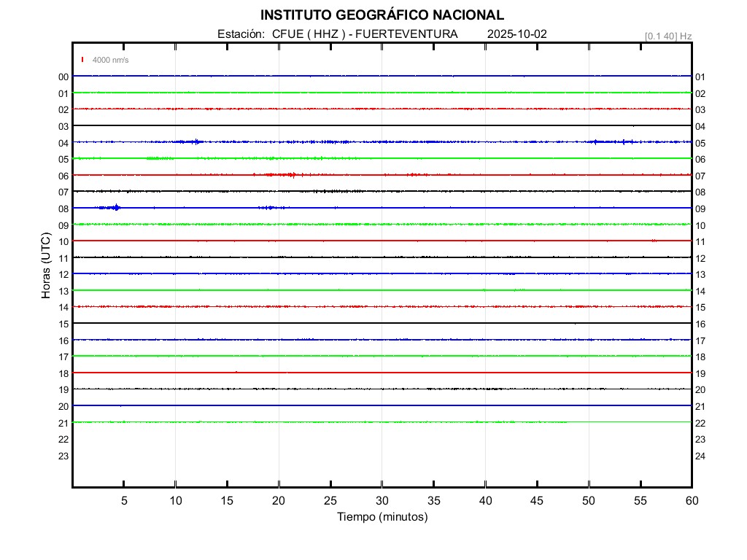Select the CFUE ( HHZ ) - FUERTEVENTURA station label
Screen dimensions: 747x560
pyautogui.click(x=364, y=34)
